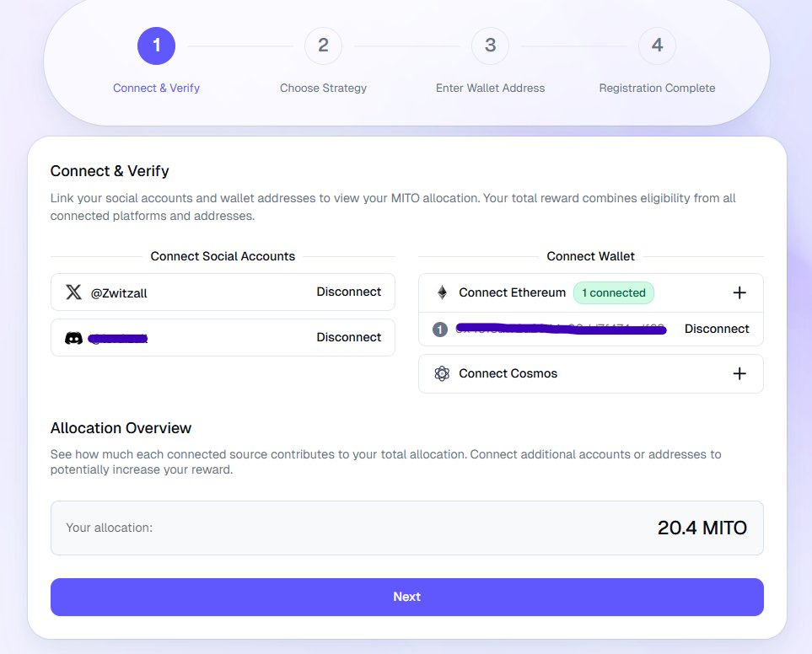This screenshot has width=812, height=654.
Task: Select step 3 circle in the stepper
Action: [491, 46]
